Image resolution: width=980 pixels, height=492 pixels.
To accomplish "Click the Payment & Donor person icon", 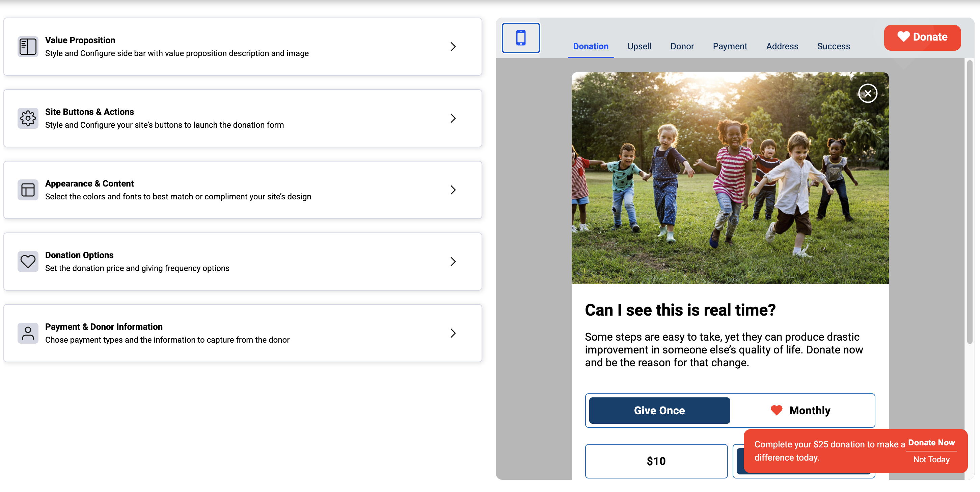I will point(28,333).
